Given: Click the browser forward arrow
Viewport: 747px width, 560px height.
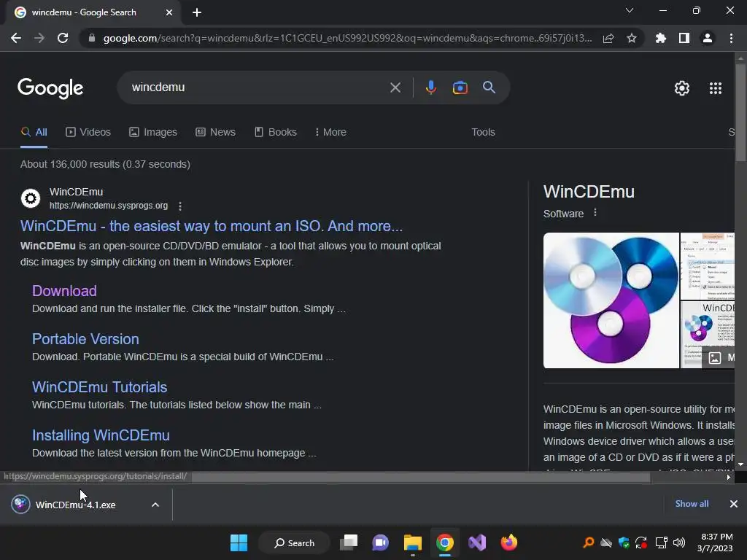Looking at the screenshot, I should click(x=39, y=38).
